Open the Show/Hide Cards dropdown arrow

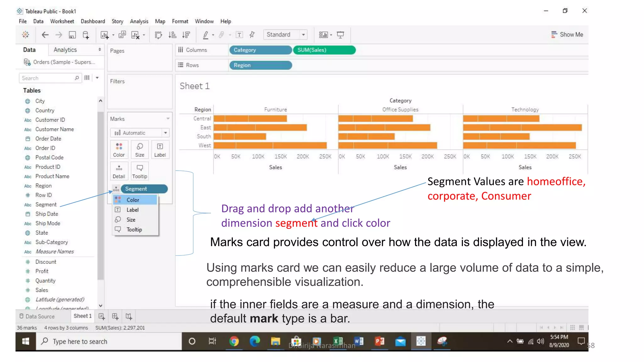(331, 35)
